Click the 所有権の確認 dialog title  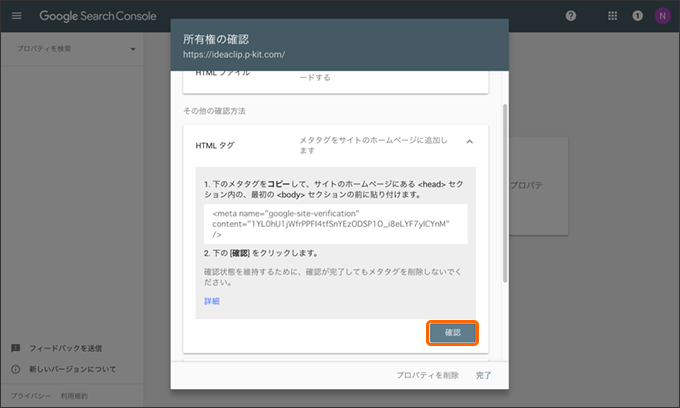(x=216, y=39)
